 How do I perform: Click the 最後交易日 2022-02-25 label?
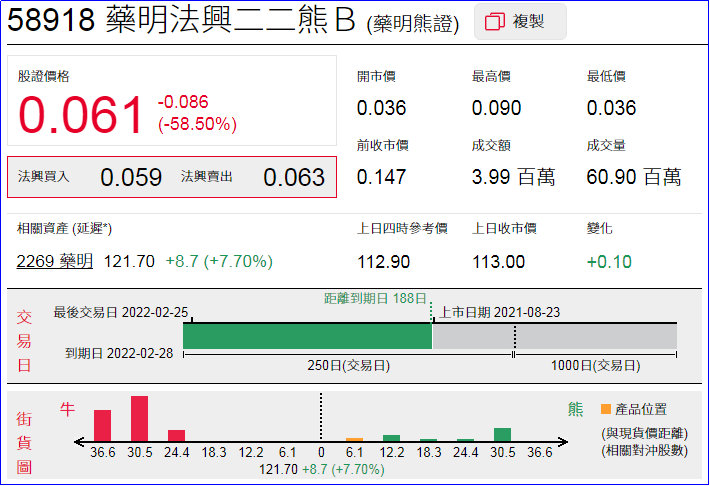pyautogui.click(x=121, y=313)
